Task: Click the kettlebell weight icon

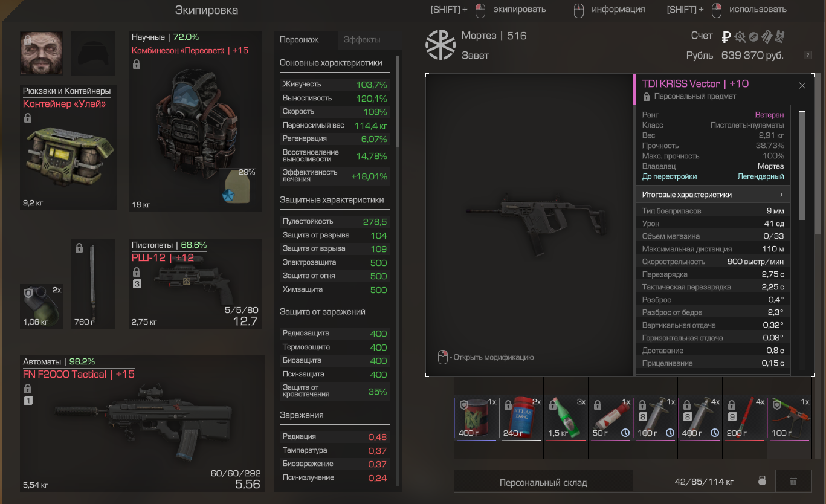Action: tap(763, 482)
